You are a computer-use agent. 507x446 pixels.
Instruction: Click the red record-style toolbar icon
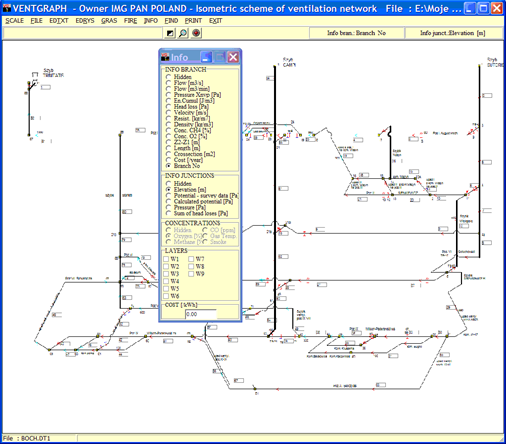point(196,33)
